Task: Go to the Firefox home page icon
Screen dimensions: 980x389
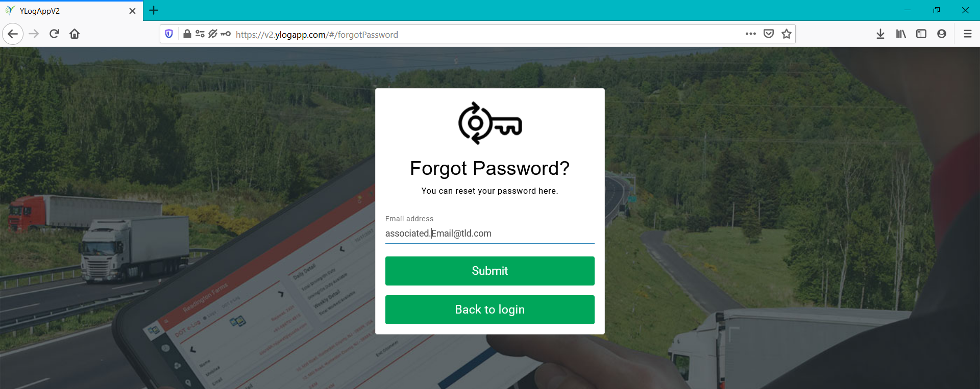Action: (x=75, y=34)
